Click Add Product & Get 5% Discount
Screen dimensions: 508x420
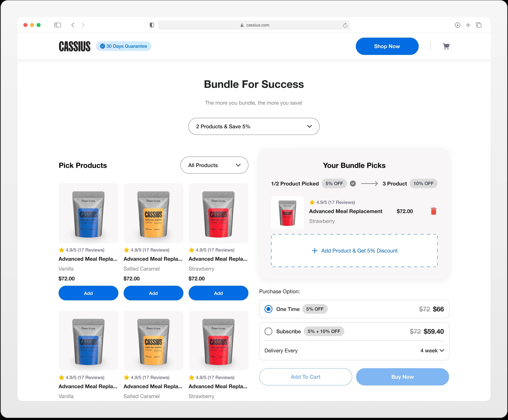click(x=354, y=251)
